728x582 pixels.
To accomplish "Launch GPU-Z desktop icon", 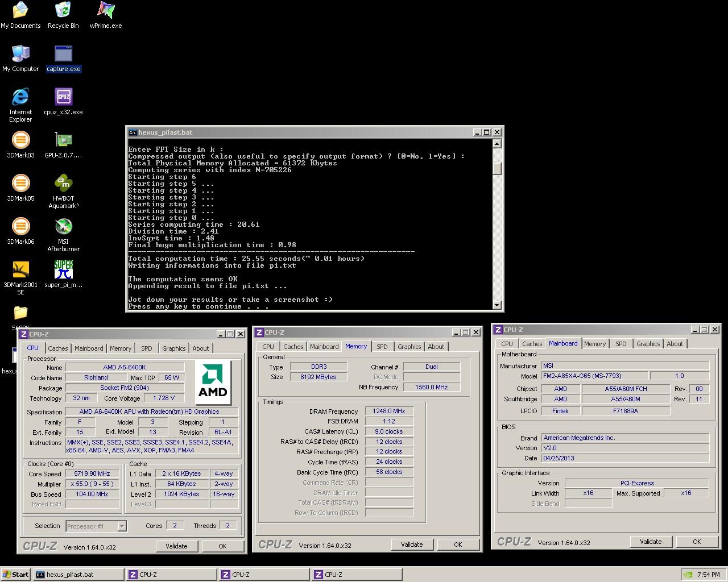I will tap(63, 145).
